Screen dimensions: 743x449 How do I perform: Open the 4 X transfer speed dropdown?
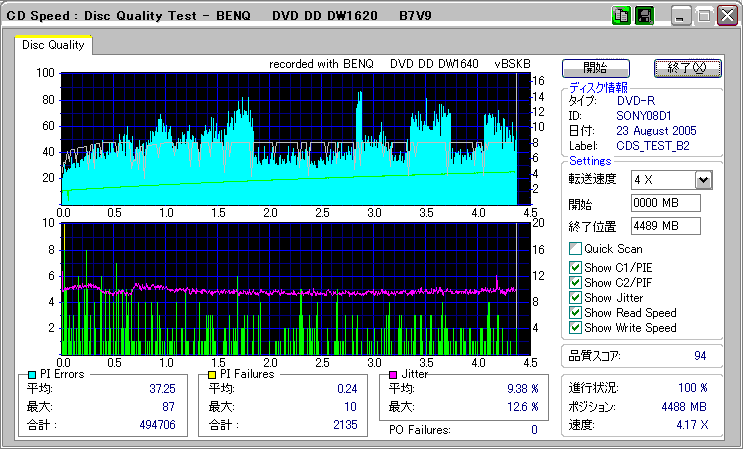coord(703,180)
